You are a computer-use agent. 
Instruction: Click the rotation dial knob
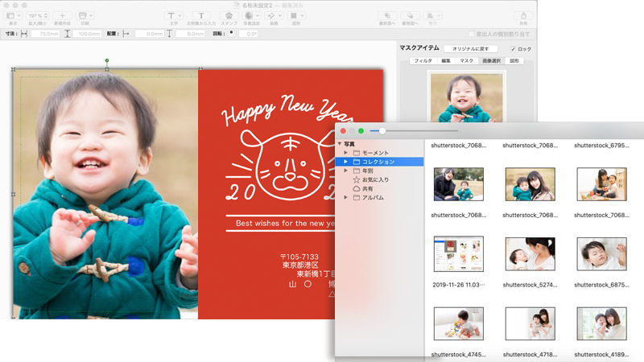(231, 33)
